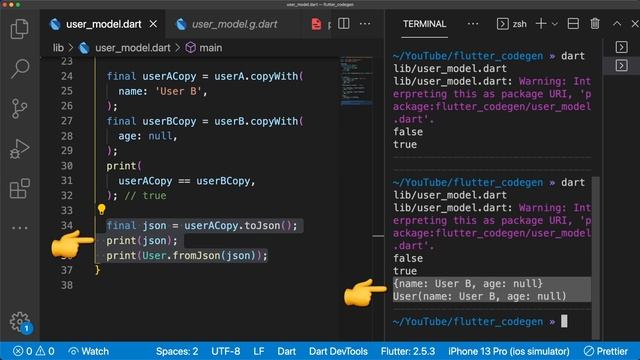
Task: Click Flutter: 2.5.3 version item
Action: [408, 351]
